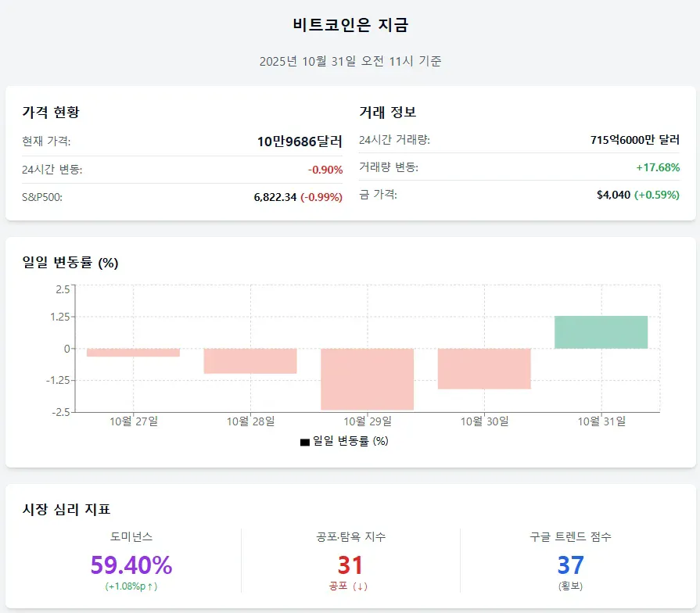Click the S&P500 value 6,822.34
This screenshot has width=700, height=613.
[x=275, y=197]
